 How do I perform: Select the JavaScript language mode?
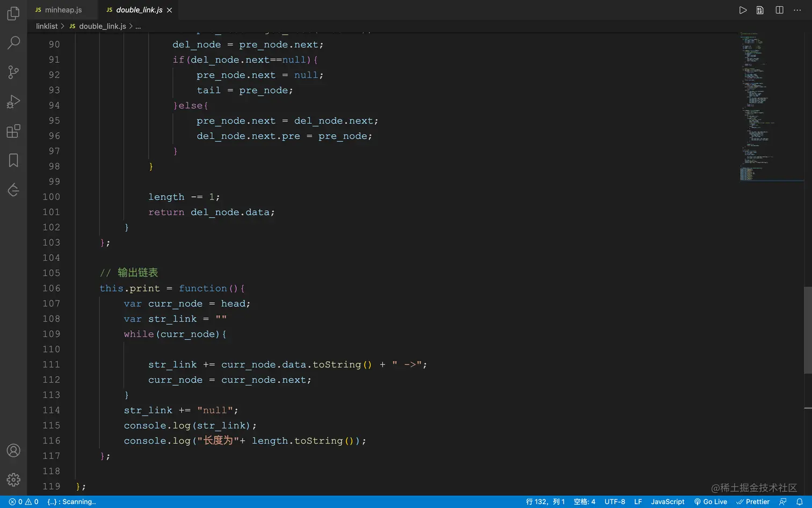click(668, 502)
